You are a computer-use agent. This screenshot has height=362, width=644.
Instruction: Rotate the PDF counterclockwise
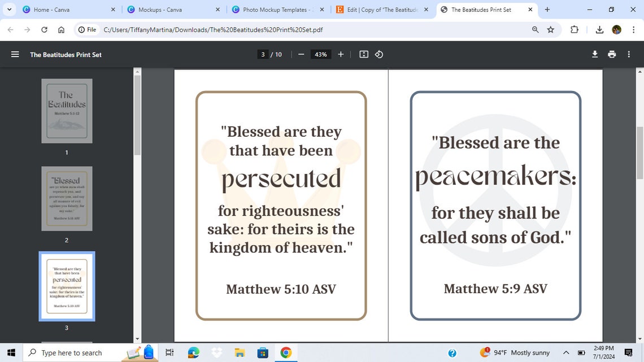pos(378,54)
